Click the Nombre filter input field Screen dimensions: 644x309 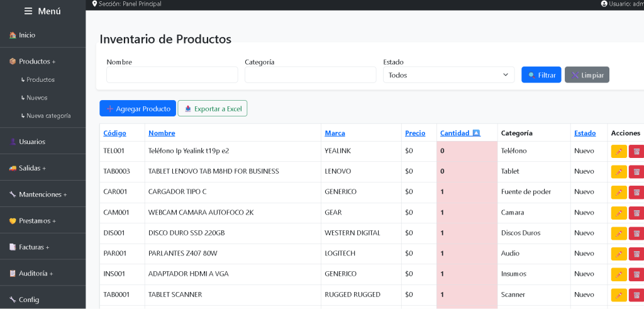(x=172, y=75)
